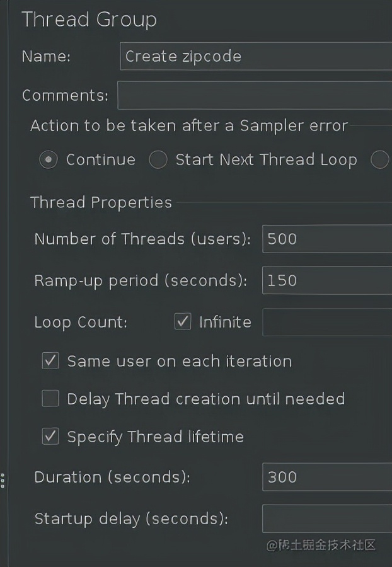Click the Number of Threads (users) label
The height and width of the screenshot is (567, 392).
point(142,239)
